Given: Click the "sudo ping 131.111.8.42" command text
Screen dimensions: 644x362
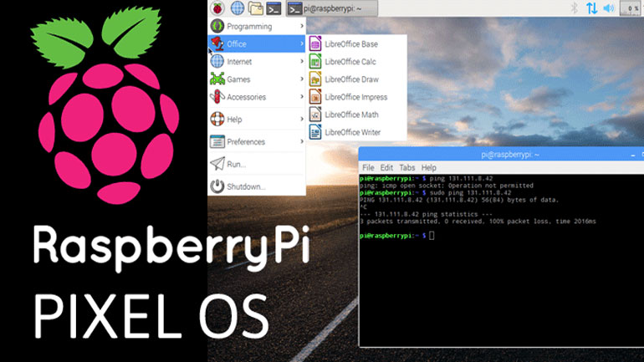Looking at the screenshot, I should click(471, 193).
